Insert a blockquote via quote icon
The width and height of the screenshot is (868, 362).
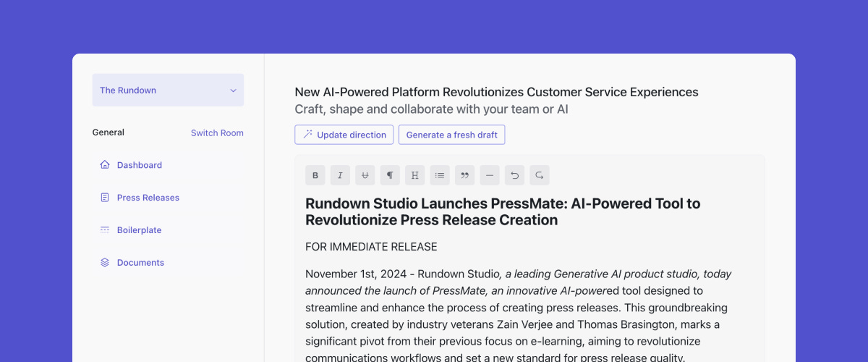[x=464, y=175]
